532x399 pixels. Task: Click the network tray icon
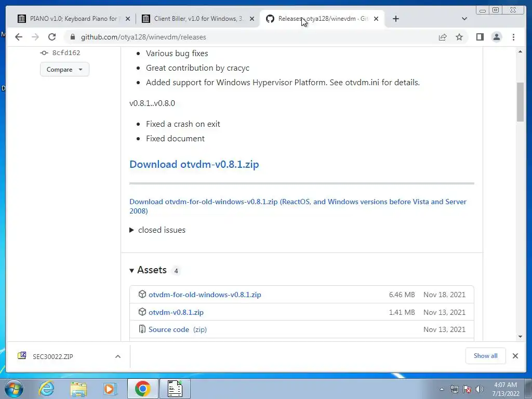454,389
